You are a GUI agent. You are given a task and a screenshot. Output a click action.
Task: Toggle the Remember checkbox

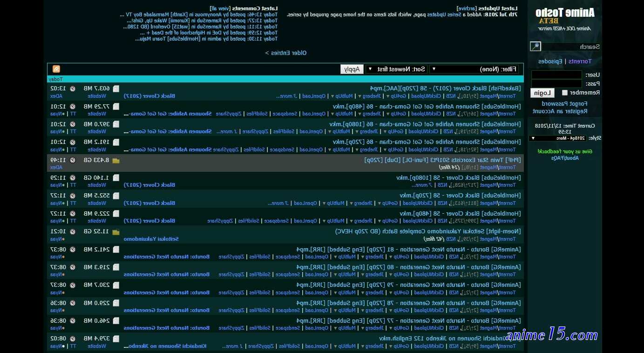(564, 93)
